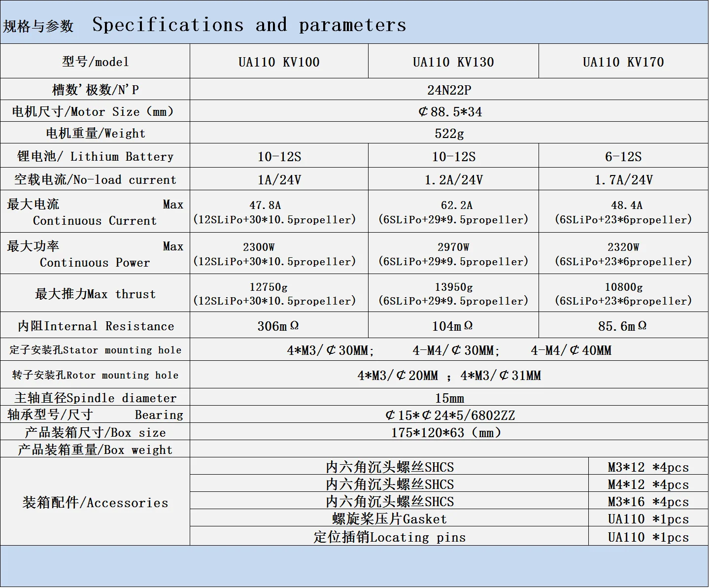Select the "1.7A/24V" no-load current value
710x588 pixels.
pos(624,180)
